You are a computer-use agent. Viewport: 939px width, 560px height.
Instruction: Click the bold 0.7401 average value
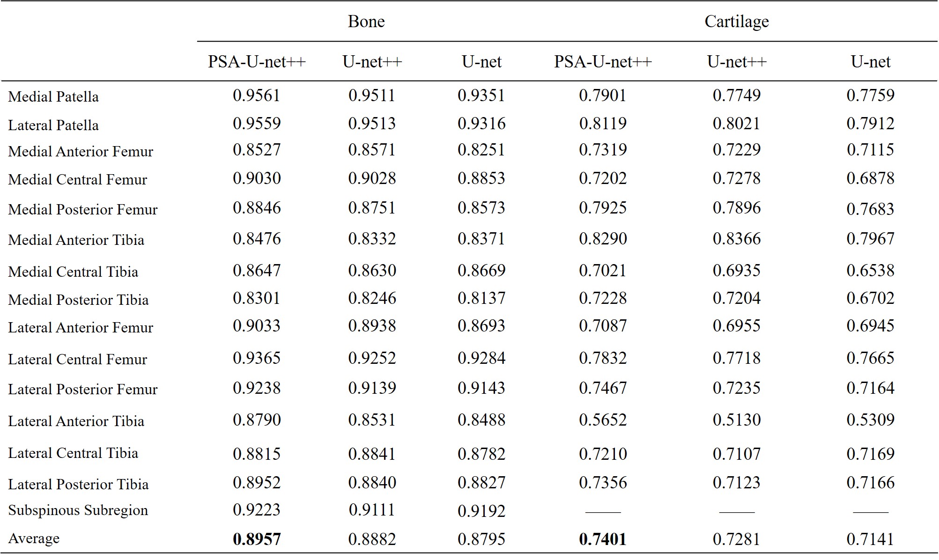point(603,539)
